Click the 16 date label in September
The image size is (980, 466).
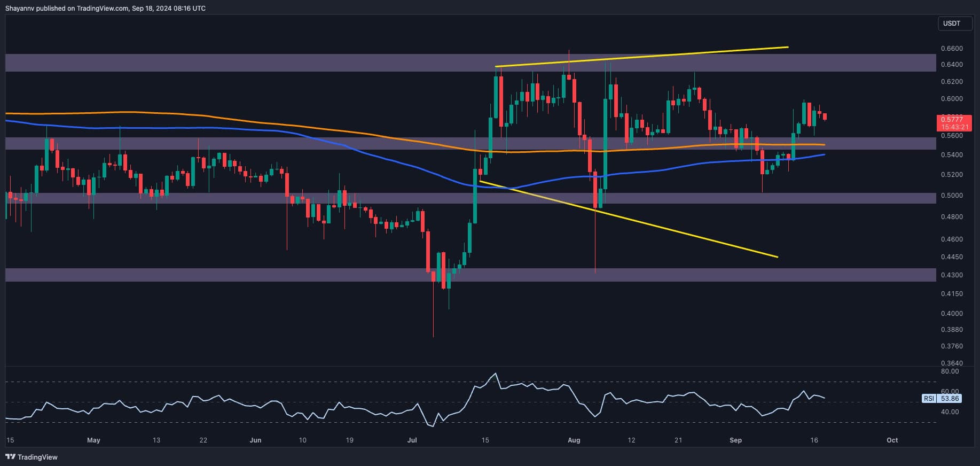(814, 440)
